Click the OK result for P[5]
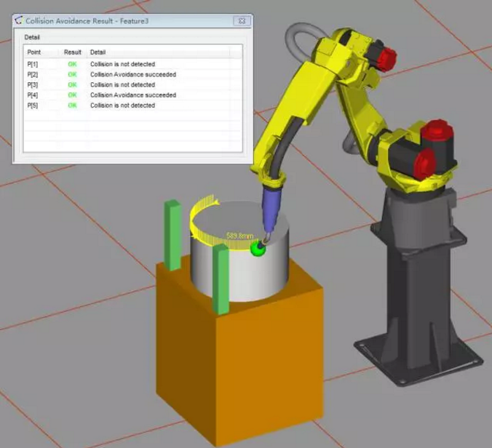Image resolution: width=492 pixels, height=448 pixels. coord(72,105)
